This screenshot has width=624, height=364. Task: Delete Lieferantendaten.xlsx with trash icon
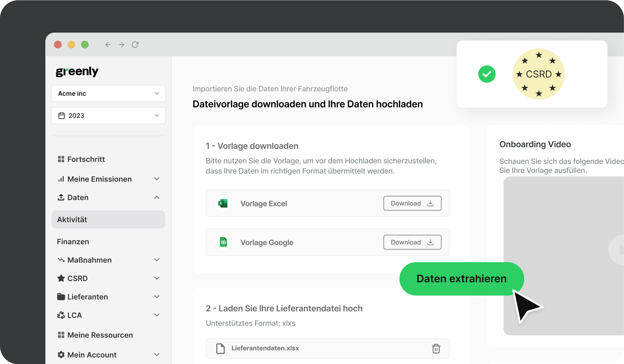pos(436,348)
